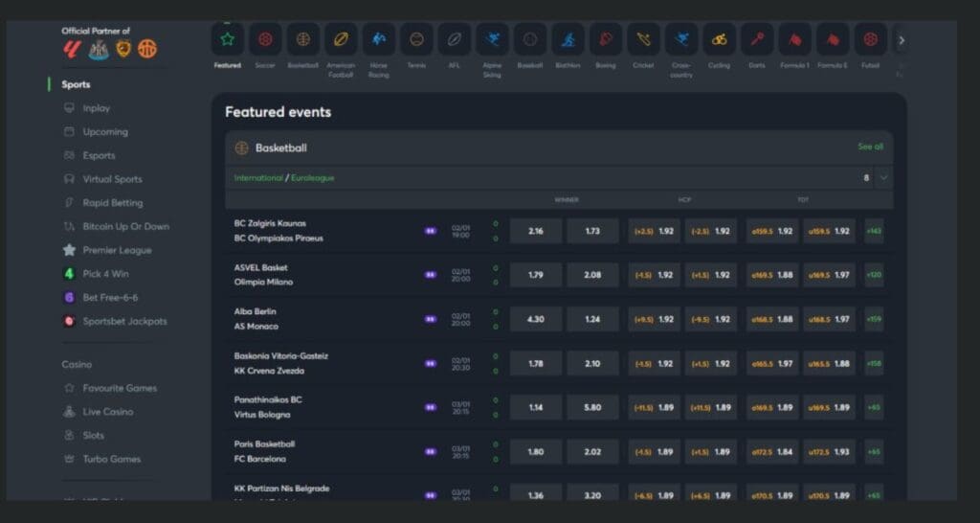980x523 pixels.
Task: Click the Newcastle crest partner logo
Action: [99, 50]
